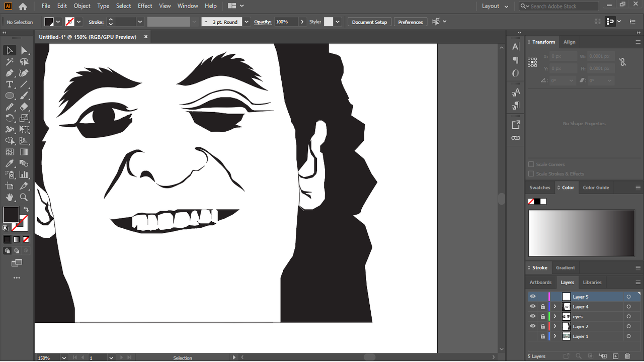The height and width of the screenshot is (362, 644).
Task: Open the File menu
Action: click(46, 6)
